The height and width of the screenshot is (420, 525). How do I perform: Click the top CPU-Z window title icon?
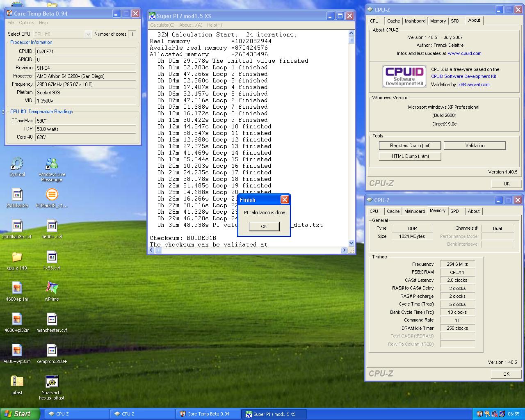370,9
